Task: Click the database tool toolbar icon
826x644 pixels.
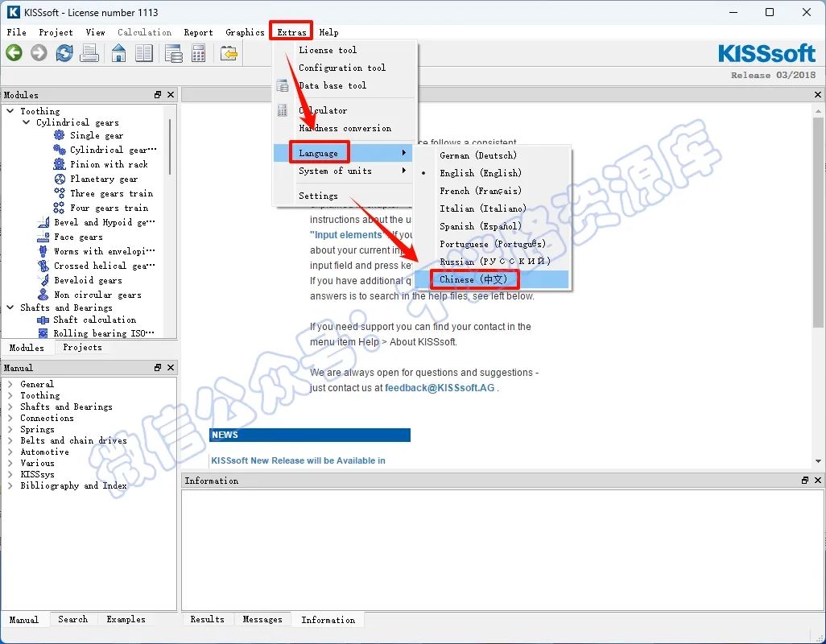Action: (x=173, y=53)
